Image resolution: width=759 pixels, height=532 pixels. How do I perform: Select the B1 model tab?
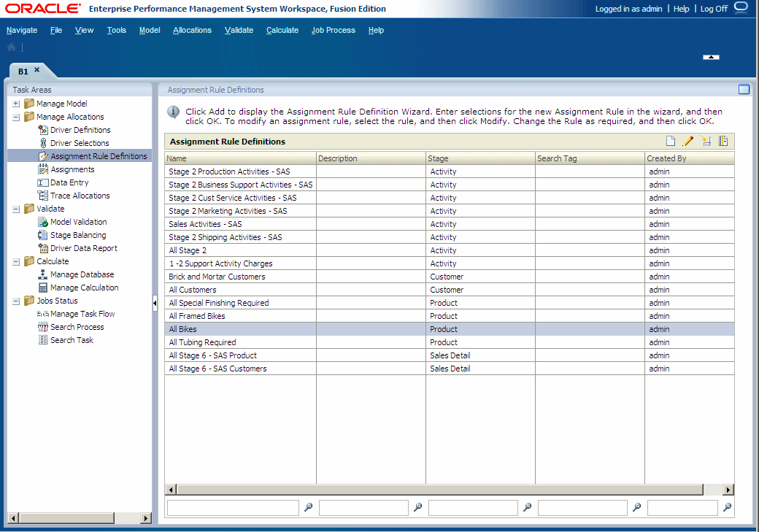click(23, 72)
